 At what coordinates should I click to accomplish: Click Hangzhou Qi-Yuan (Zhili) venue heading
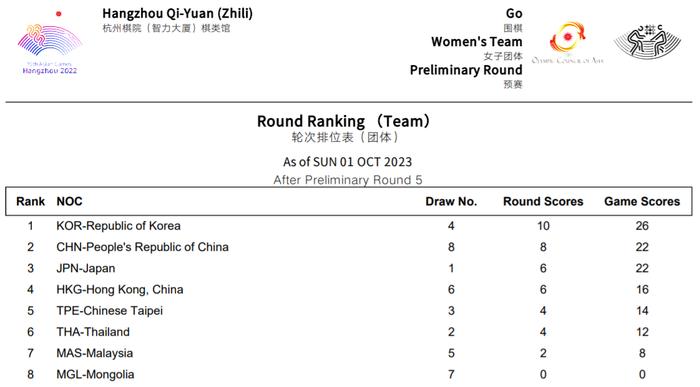[177, 13]
